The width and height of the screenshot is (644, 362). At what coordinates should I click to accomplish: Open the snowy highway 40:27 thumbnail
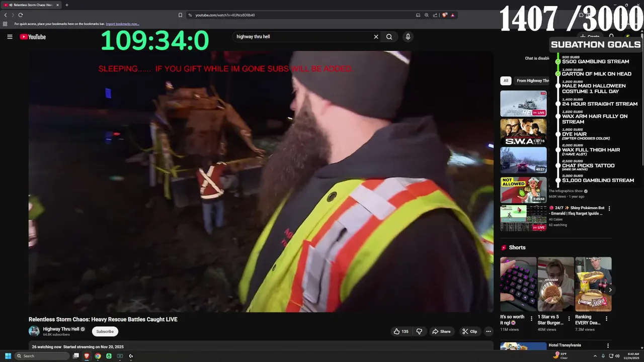(x=523, y=160)
